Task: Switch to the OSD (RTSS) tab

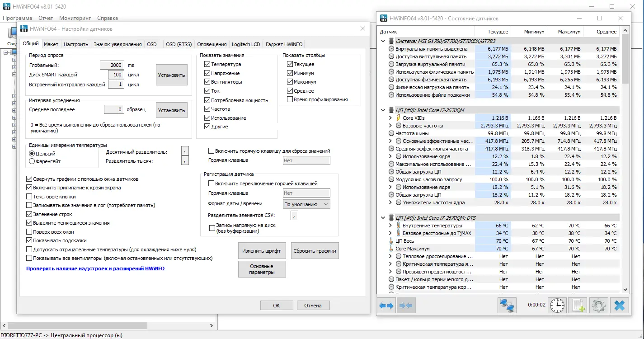Action: (x=179, y=44)
